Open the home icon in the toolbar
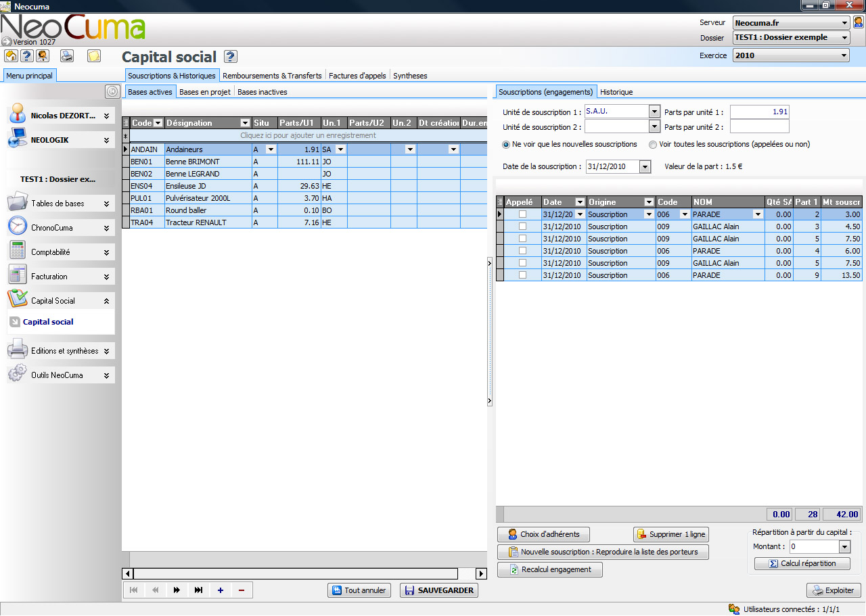The height and width of the screenshot is (616, 866). pyautogui.click(x=11, y=56)
